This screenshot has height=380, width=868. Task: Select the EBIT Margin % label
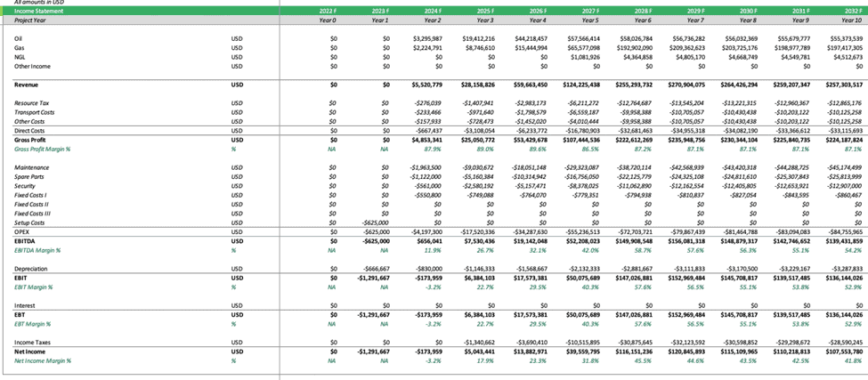pyautogui.click(x=33, y=287)
